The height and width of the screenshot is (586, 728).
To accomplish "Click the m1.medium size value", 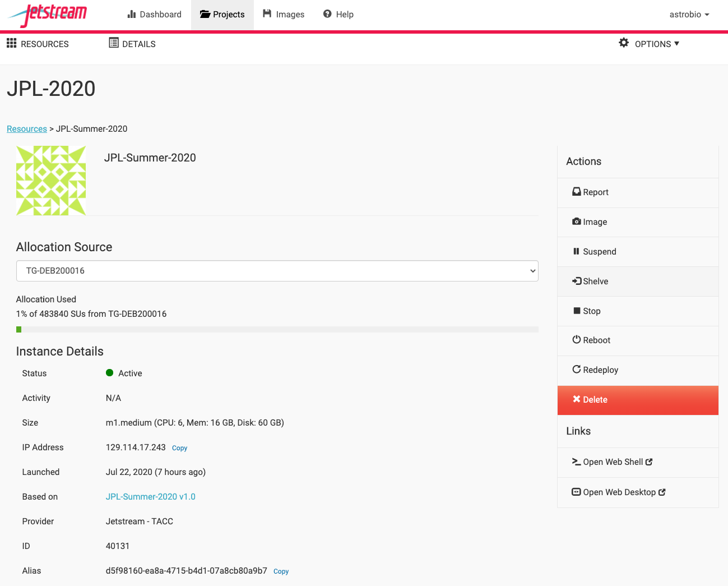I will tap(195, 423).
